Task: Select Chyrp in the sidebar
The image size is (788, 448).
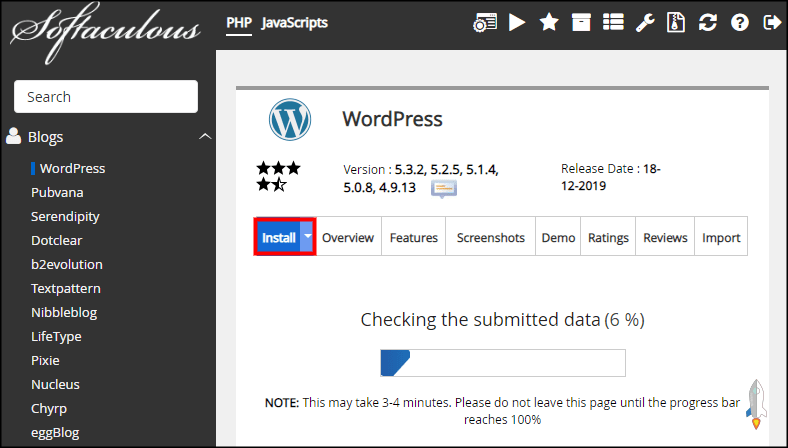Action: (49, 409)
